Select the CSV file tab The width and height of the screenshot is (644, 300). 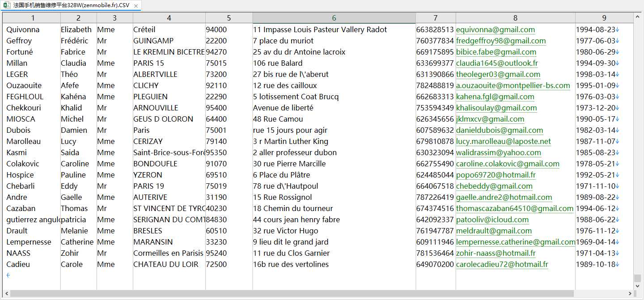coord(72,5)
